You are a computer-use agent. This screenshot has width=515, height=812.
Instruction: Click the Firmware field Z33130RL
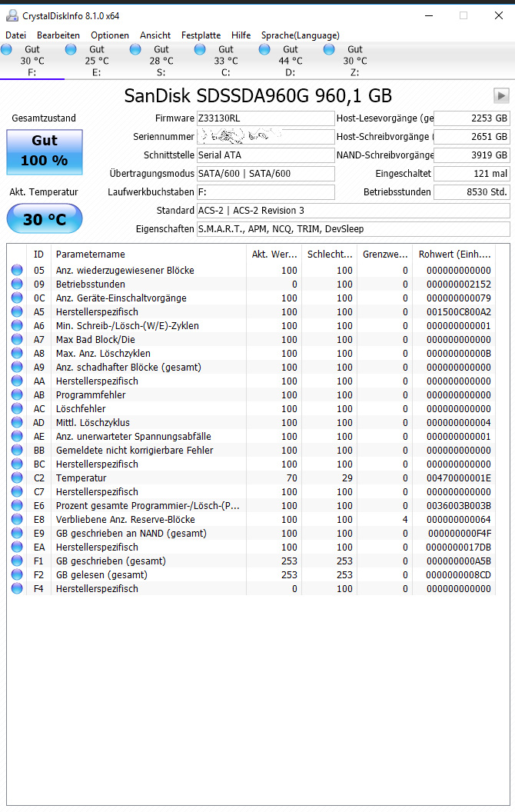(x=265, y=118)
